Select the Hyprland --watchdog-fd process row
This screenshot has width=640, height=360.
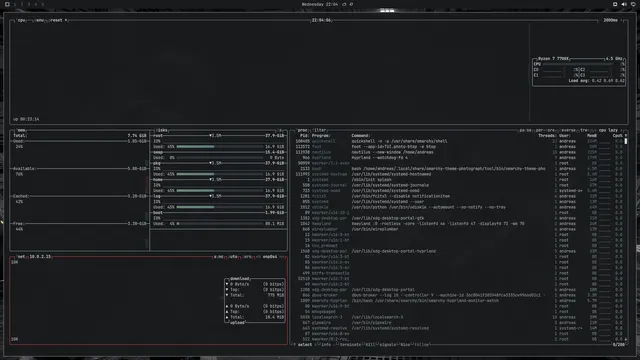(459, 158)
